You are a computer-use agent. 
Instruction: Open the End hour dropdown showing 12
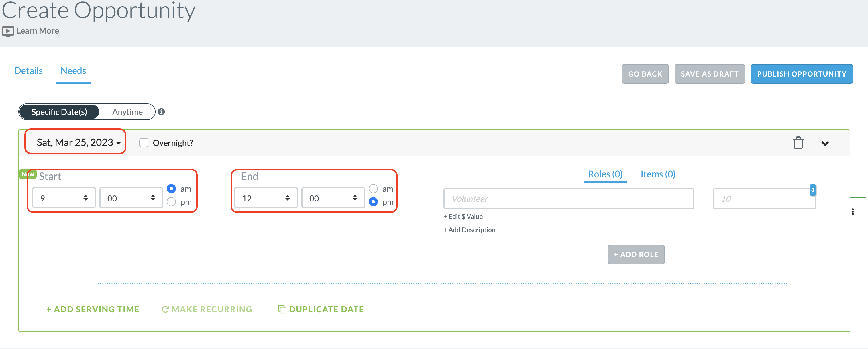[266, 198]
